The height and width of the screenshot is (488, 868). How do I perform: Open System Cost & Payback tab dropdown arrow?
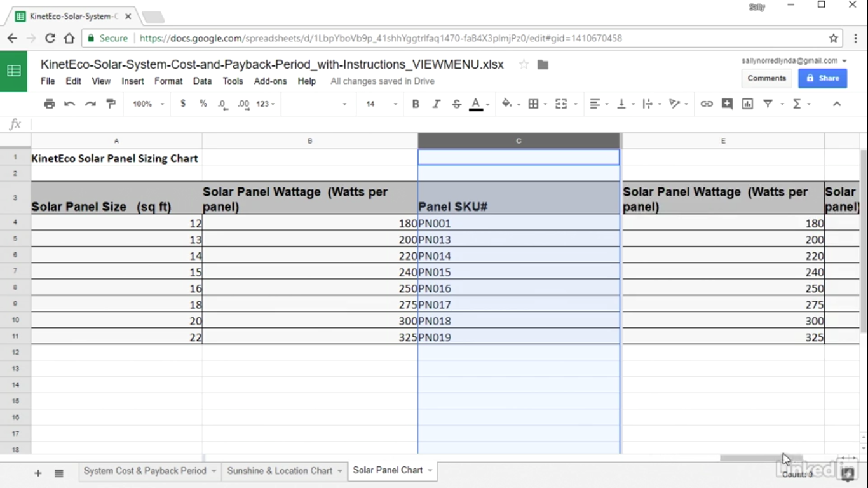coord(214,471)
